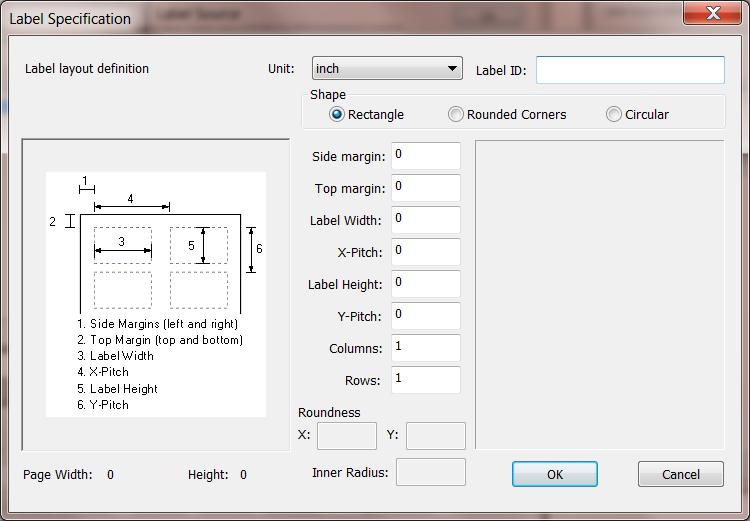
Task: Focus the Label Width field
Action: (426, 220)
